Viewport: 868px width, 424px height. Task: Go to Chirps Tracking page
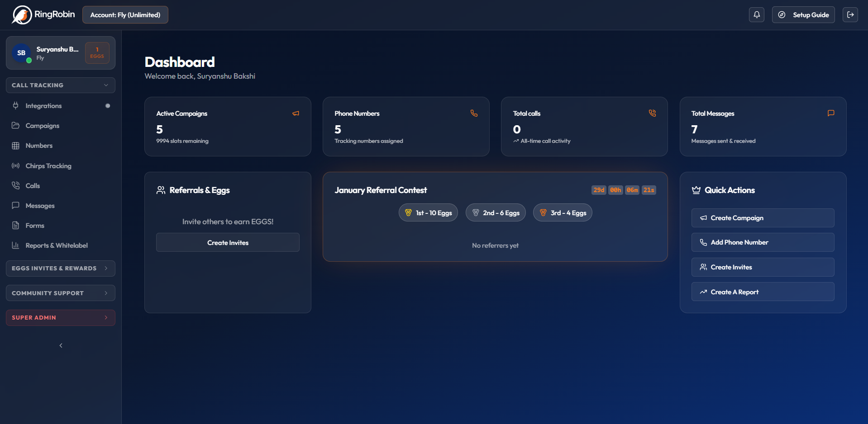(x=48, y=166)
